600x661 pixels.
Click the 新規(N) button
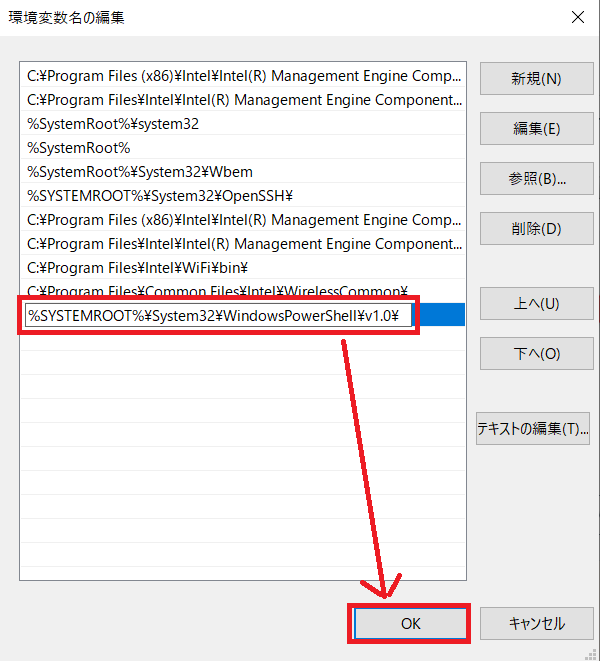536,78
